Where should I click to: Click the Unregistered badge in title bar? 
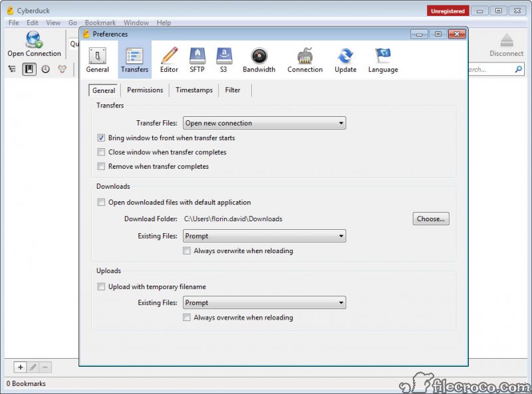[x=448, y=11]
